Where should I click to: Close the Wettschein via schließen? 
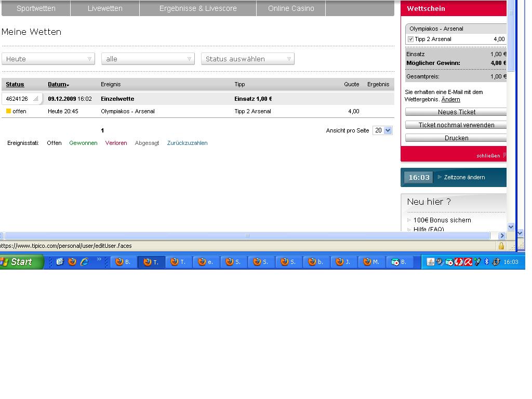point(488,156)
